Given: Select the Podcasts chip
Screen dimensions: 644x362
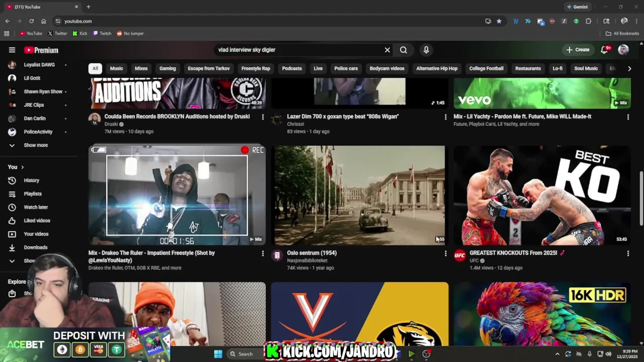Looking at the screenshot, I should [x=292, y=68].
